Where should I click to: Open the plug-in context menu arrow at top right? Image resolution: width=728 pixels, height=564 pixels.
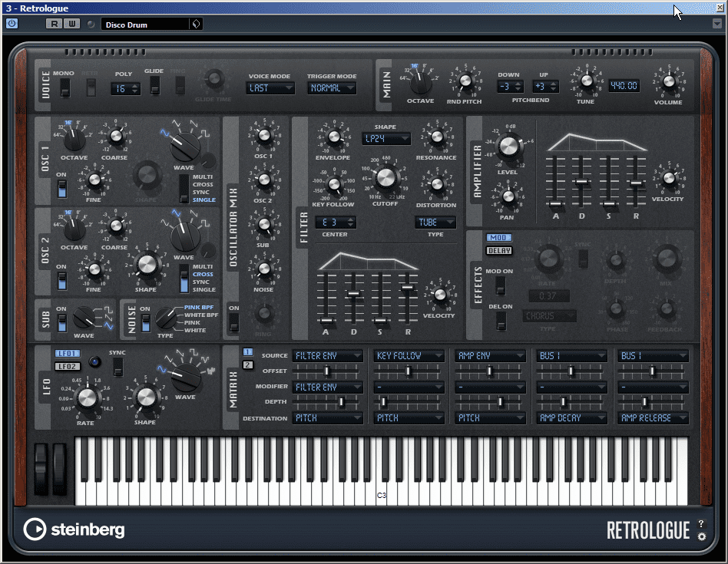coord(716,24)
